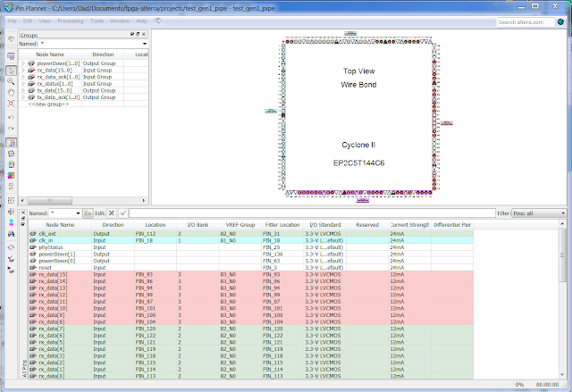Click the Direction header in Groups panel
Image resolution: width=572 pixels, height=392 pixels.
(103, 54)
